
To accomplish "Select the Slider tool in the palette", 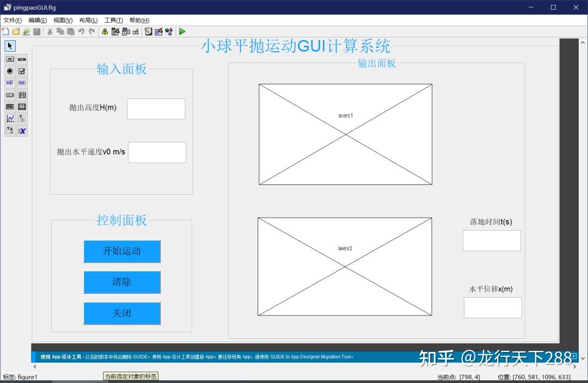I will coord(21,59).
